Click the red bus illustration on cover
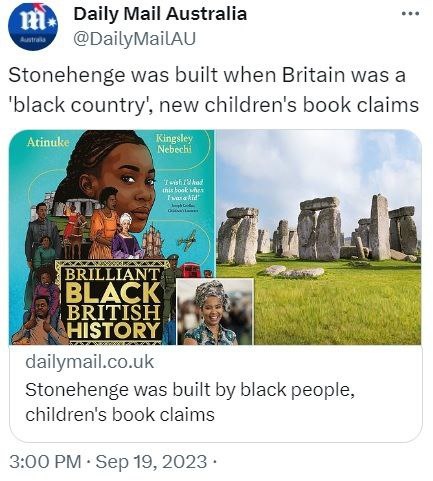The image size is (433, 481). (x=191, y=270)
